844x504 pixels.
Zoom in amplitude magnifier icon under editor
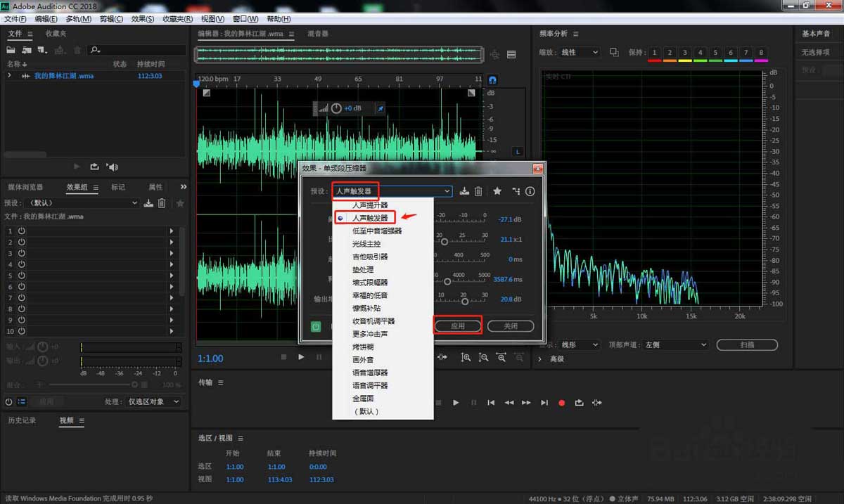(466, 357)
